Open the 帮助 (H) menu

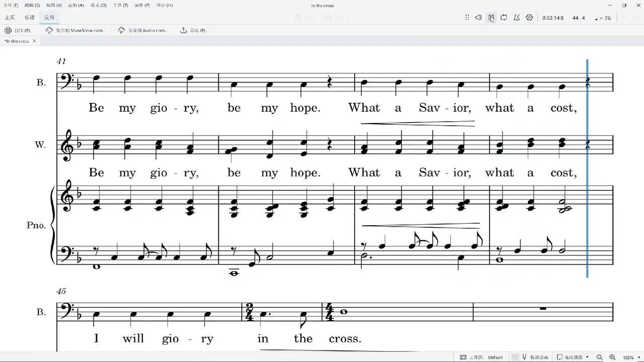[x=165, y=5]
